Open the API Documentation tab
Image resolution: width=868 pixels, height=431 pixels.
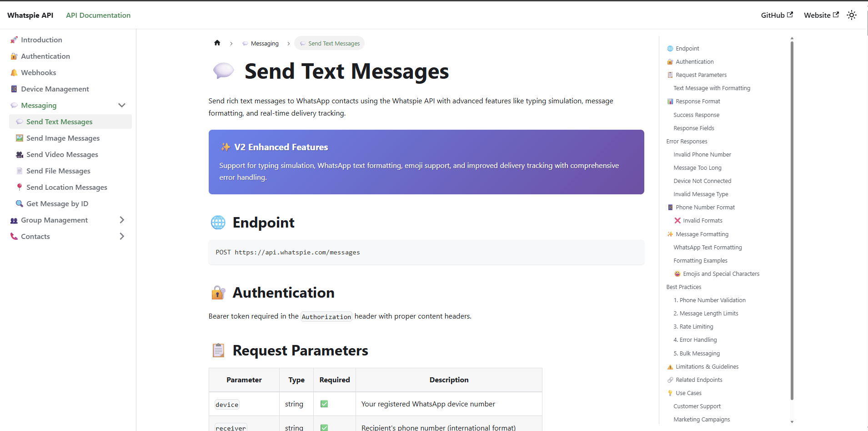click(x=98, y=15)
